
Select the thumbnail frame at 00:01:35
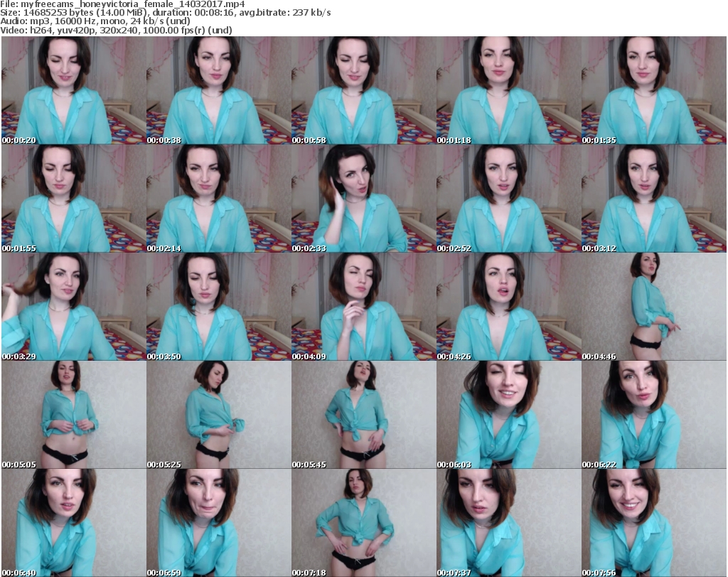coord(654,90)
